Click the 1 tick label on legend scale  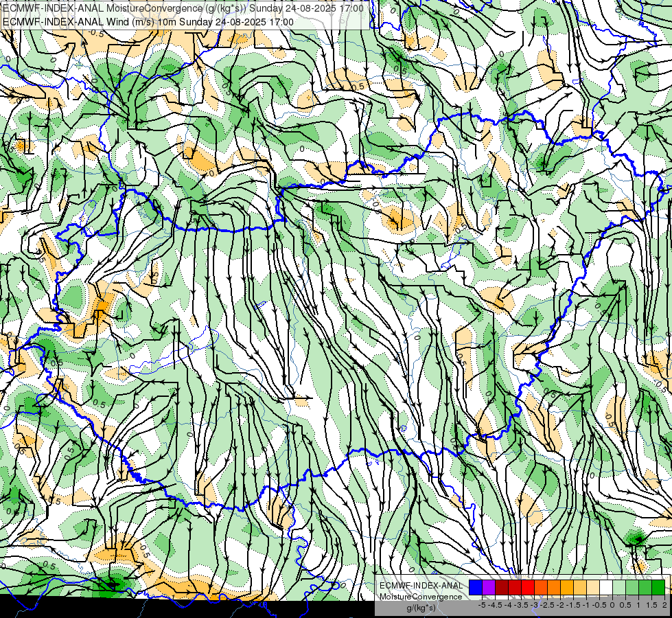coord(638,605)
